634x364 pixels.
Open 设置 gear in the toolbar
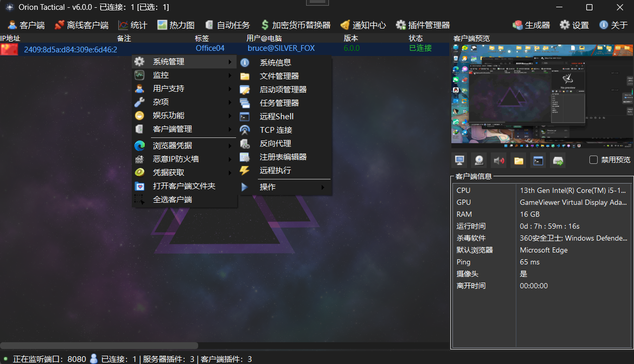pos(574,25)
